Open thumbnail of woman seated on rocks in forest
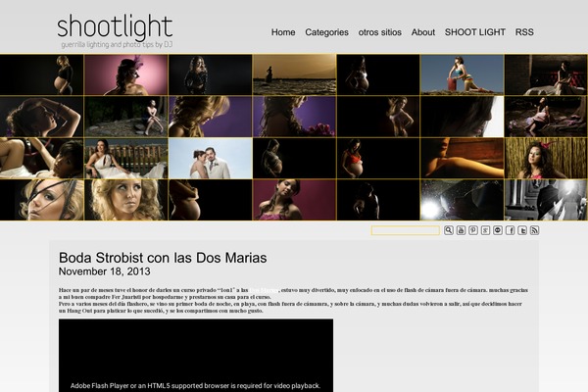This screenshot has width=588, height=392. (x=126, y=117)
